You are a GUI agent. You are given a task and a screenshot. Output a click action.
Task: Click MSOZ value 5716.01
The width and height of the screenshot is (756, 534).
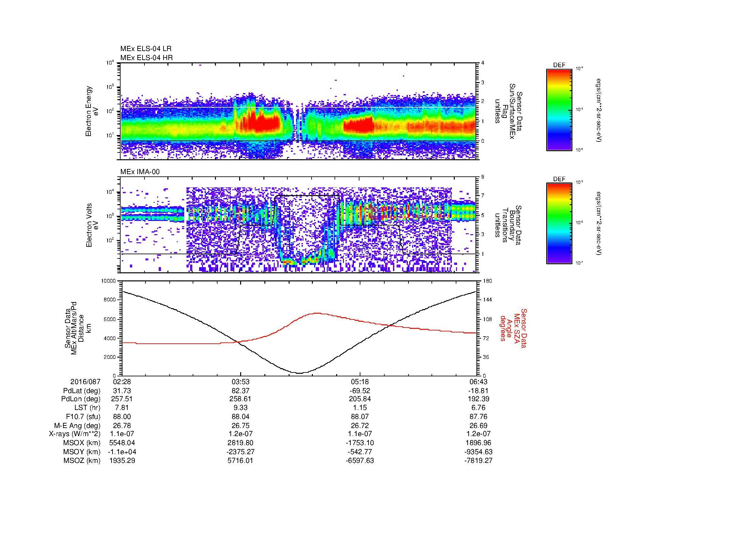pyautogui.click(x=241, y=461)
